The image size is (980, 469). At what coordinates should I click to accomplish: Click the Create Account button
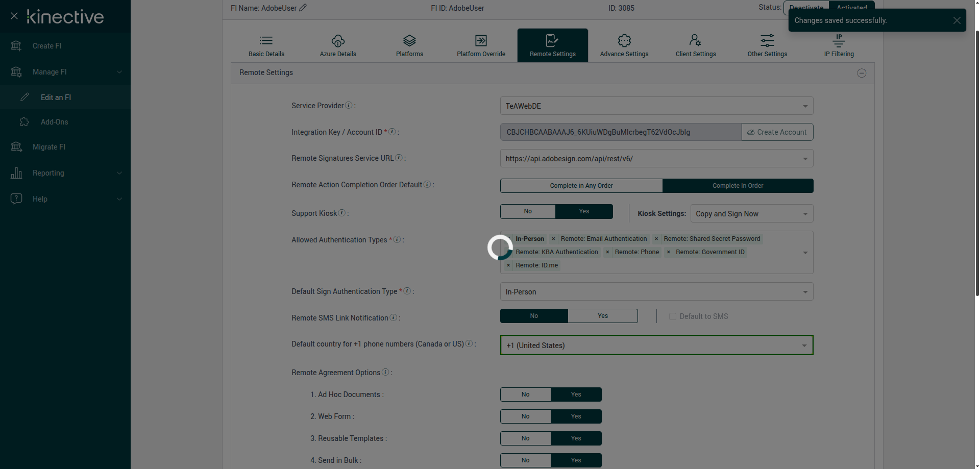point(777,132)
